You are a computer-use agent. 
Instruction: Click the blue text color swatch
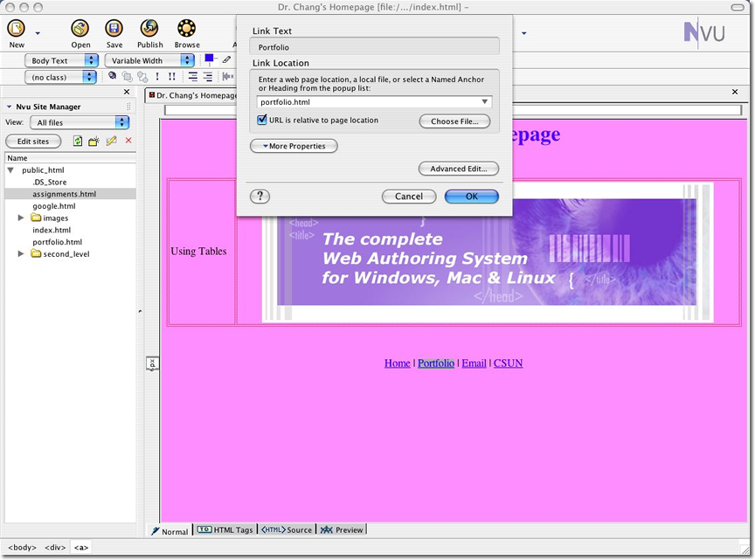pos(209,59)
